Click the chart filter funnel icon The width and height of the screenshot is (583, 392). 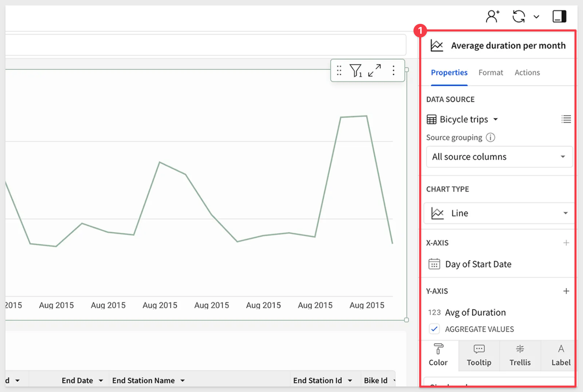pyautogui.click(x=356, y=70)
